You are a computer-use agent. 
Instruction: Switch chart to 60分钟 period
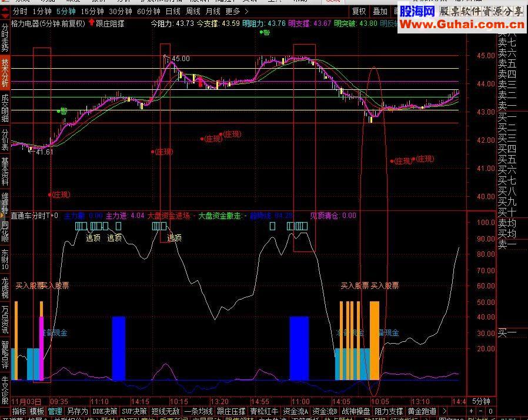[x=149, y=11]
